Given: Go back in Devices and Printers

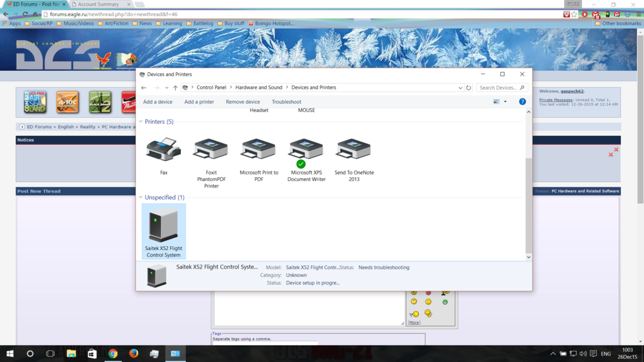Looking at the screenshot, I should [144, 88].
